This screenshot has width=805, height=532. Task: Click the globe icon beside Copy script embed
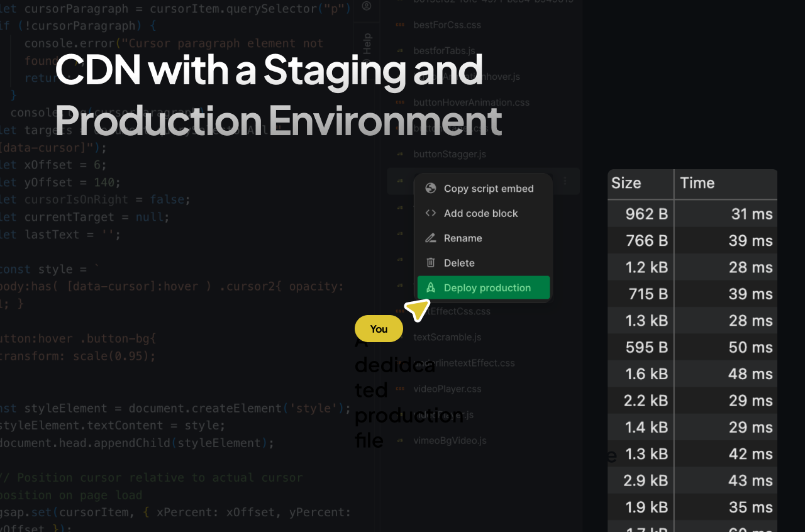pyautogui.click(x=431, y=189)
